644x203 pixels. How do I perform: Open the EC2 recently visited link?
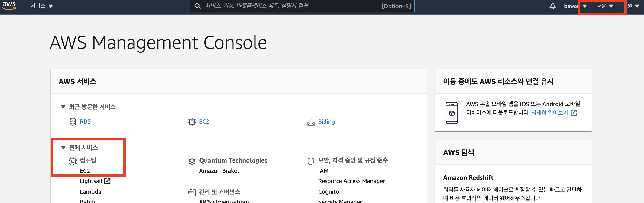(204, 122)
